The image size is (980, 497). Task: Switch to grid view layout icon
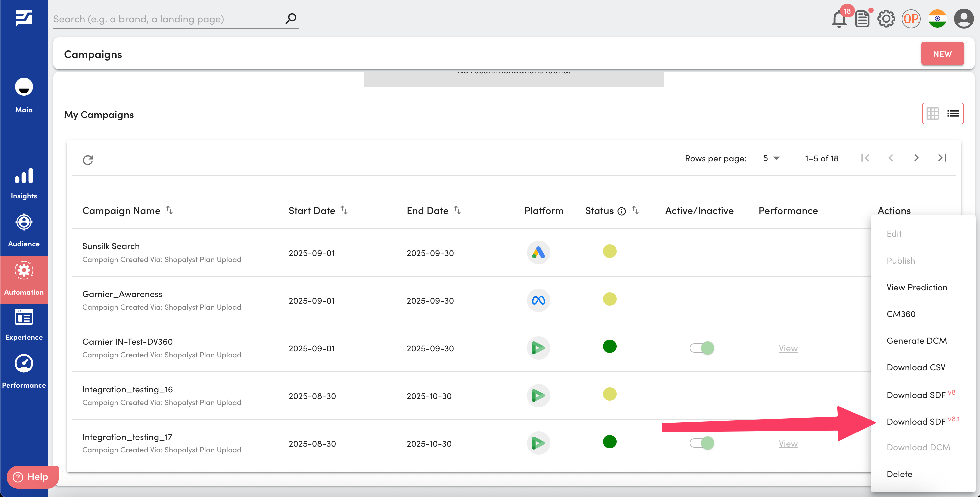(933, 113)
